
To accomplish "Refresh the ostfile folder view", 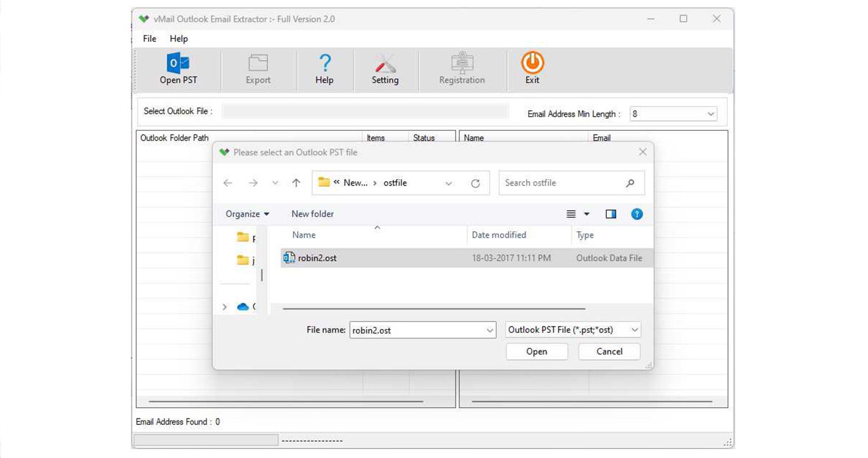I will click(x=475, y=182).
